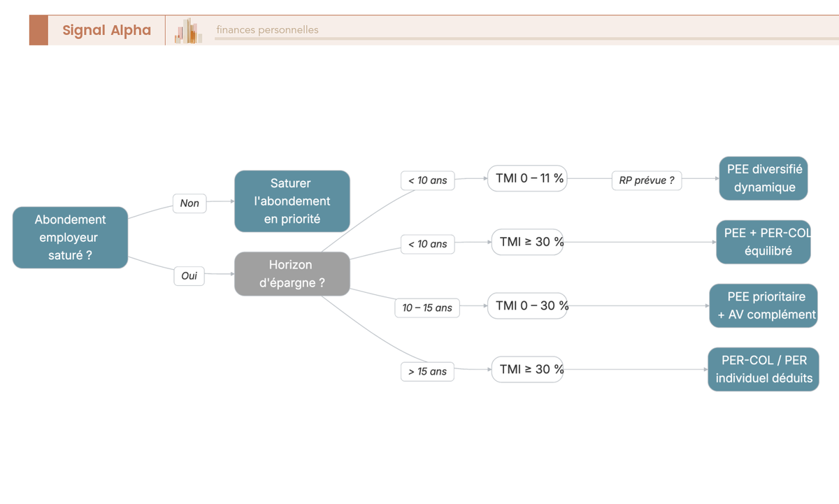
Task: Select the finances personnelles header label
Action: pyautogui.click(x=267, y=30)
